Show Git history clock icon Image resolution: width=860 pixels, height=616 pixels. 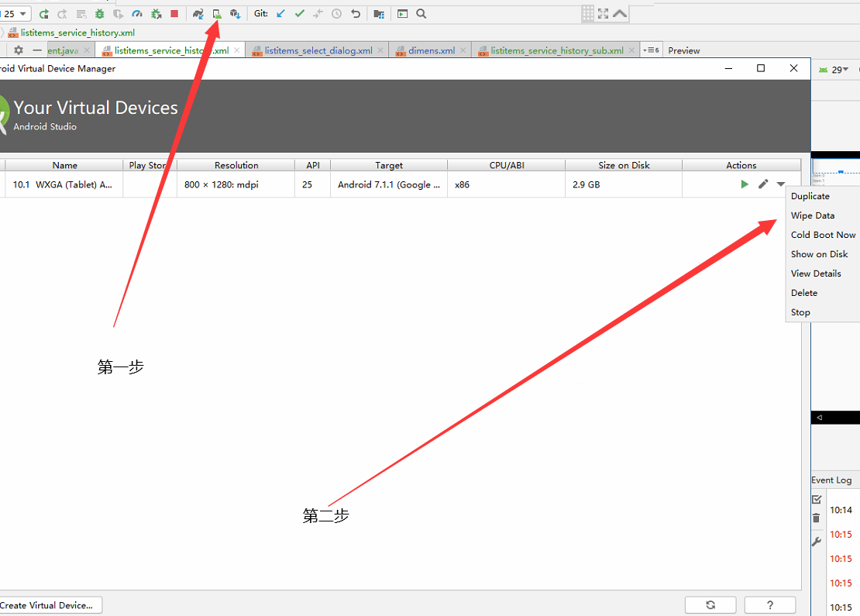pyautogui.click(x=337, y=14)
